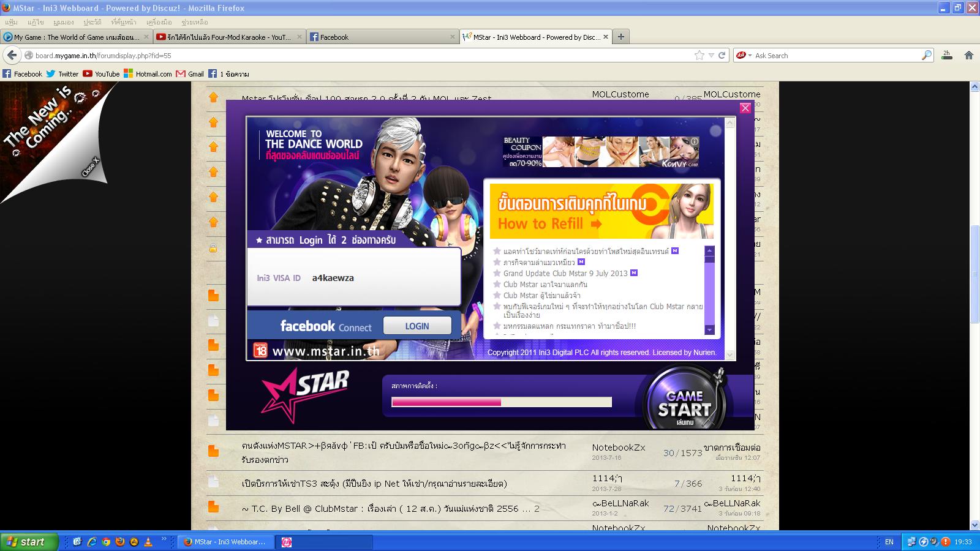This screenshot has height=551, width=980.
Task: Expand hidden Quick Launch items chevron
Action: pos(164,539)
